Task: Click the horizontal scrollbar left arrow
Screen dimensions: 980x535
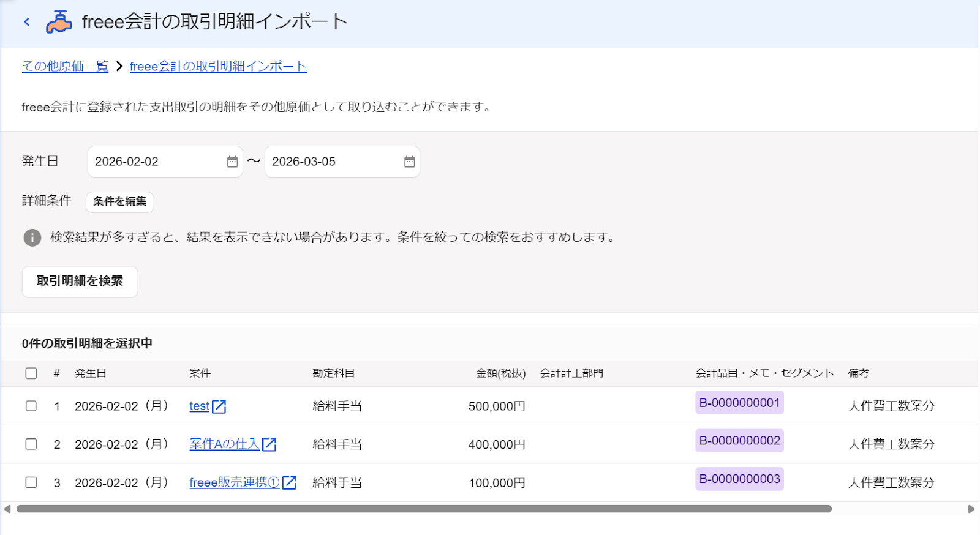Action: coord(7,509)
